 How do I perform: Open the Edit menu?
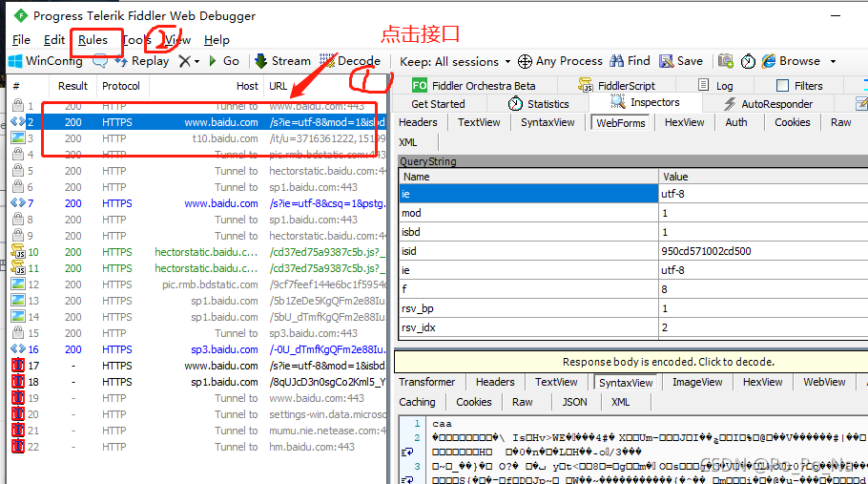tap(54, 40)
